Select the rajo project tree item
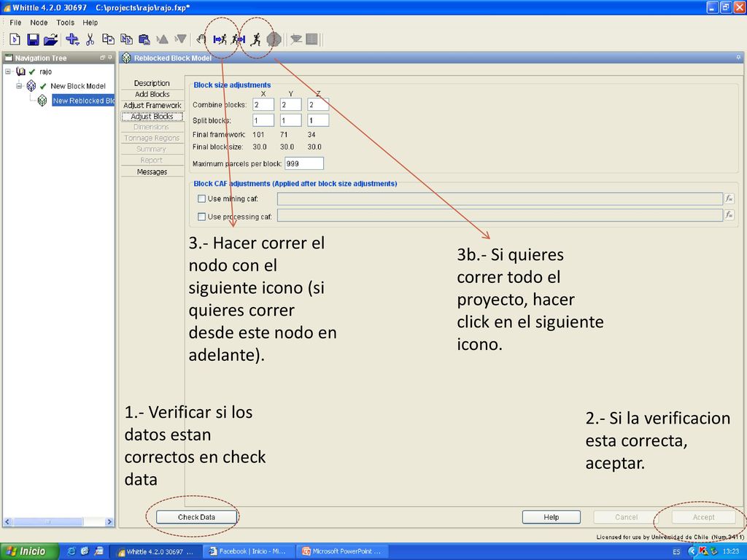This screenshot has width=747, height=560. [46, 71]
